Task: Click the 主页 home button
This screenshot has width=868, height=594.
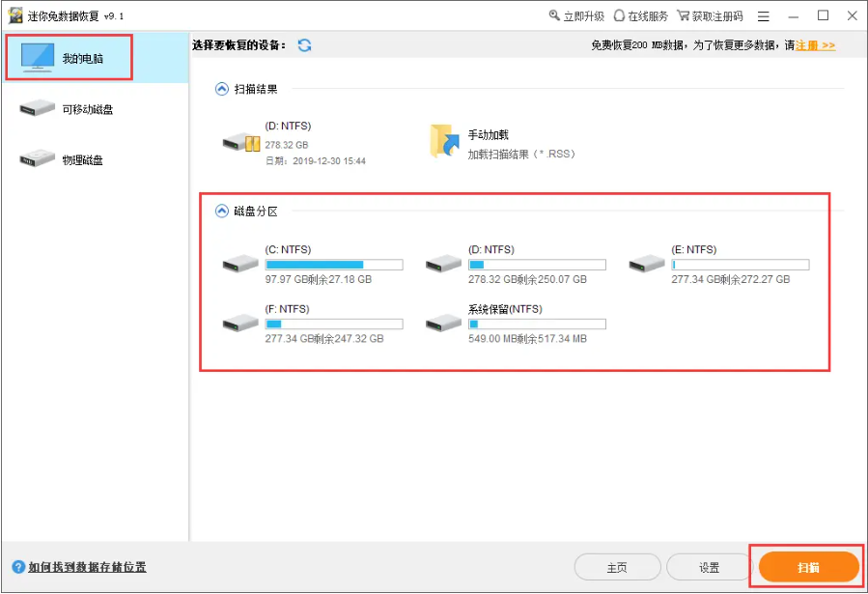Action: [x=618, y=567]
